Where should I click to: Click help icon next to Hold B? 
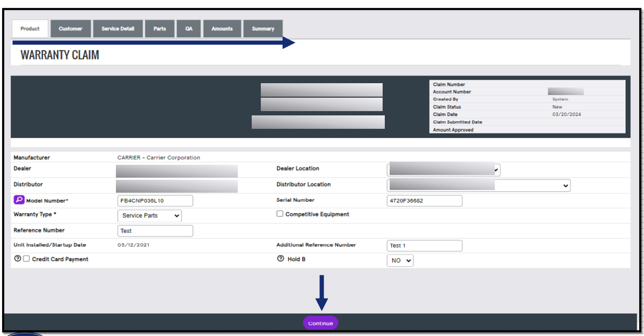point(280,259)
